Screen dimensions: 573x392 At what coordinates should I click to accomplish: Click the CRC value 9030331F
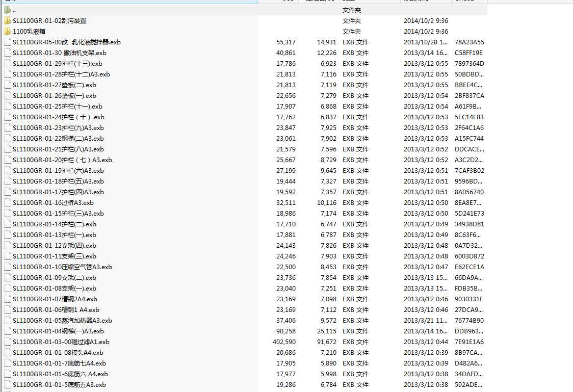(469, 299)
